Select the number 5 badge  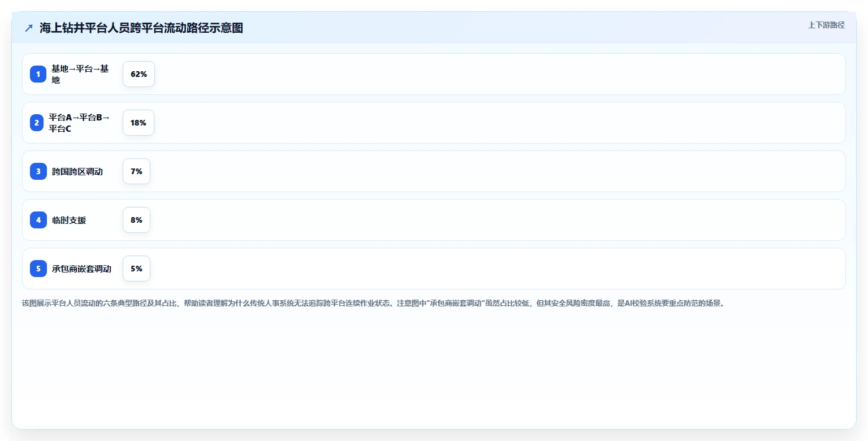(38, 269)
